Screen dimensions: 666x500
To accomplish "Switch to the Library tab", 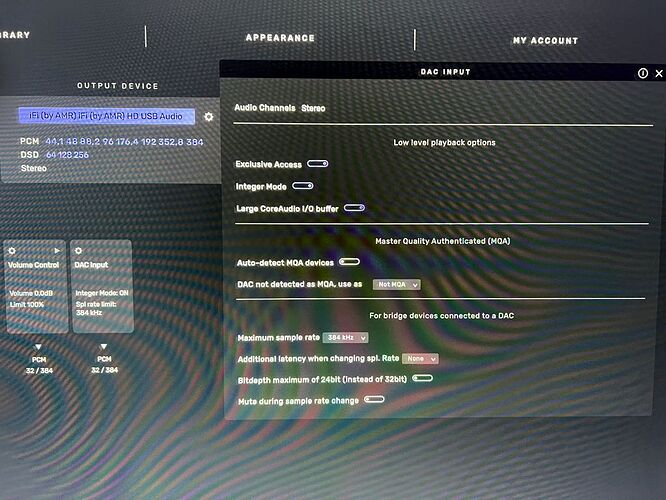I will click(x=14, y=35).
